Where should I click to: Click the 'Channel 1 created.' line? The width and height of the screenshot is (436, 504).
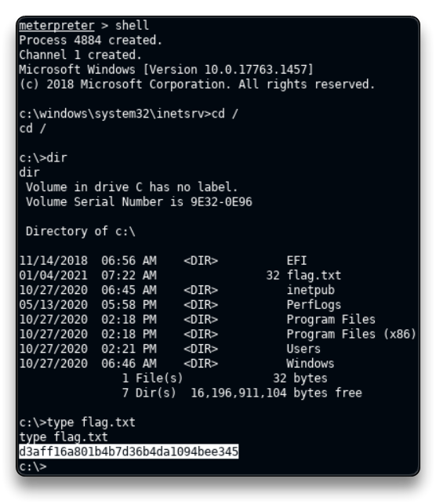click(x=81, y=56)
